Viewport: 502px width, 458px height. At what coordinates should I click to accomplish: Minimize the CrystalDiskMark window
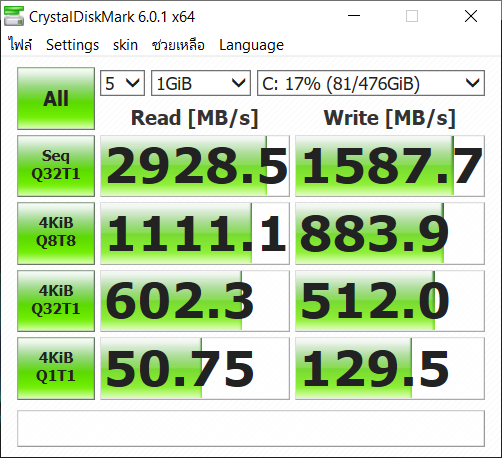tap(354, 16)
